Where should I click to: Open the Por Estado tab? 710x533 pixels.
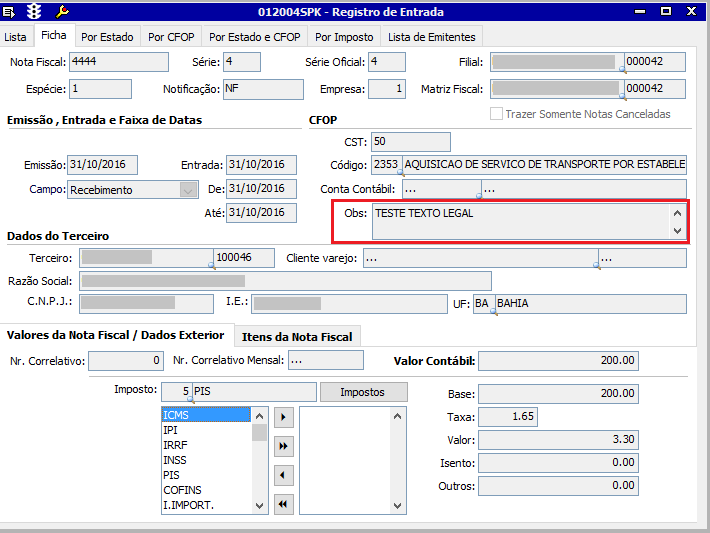107,37
